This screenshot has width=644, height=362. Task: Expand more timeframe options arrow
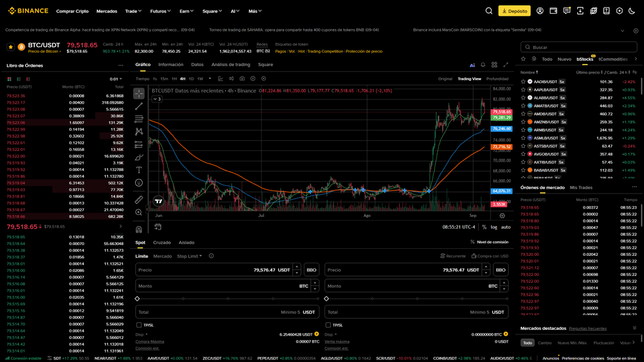point(210,79)
